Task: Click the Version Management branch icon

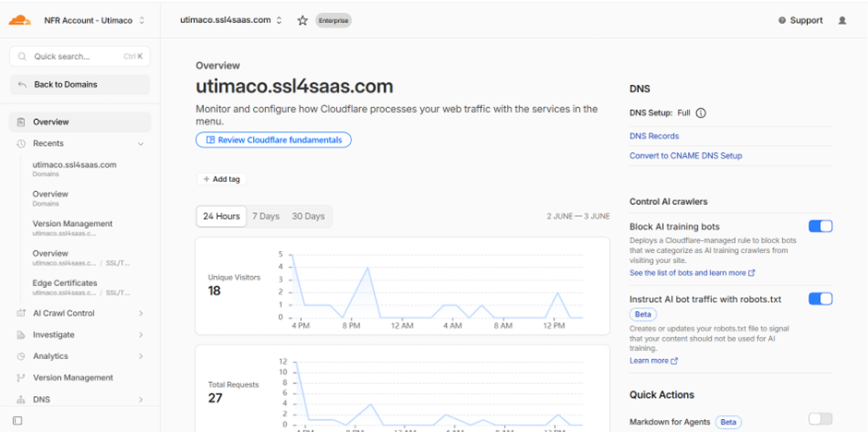Action: pos(21,378)
